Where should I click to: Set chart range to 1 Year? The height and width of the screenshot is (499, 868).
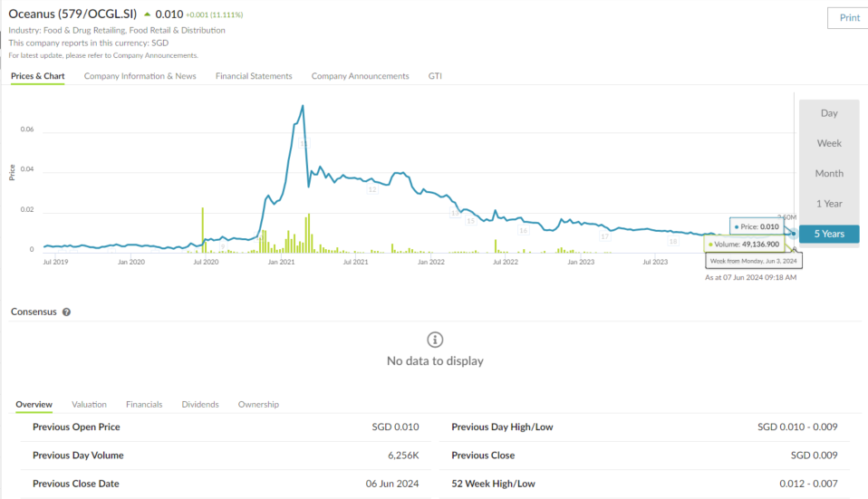(829, 204)
